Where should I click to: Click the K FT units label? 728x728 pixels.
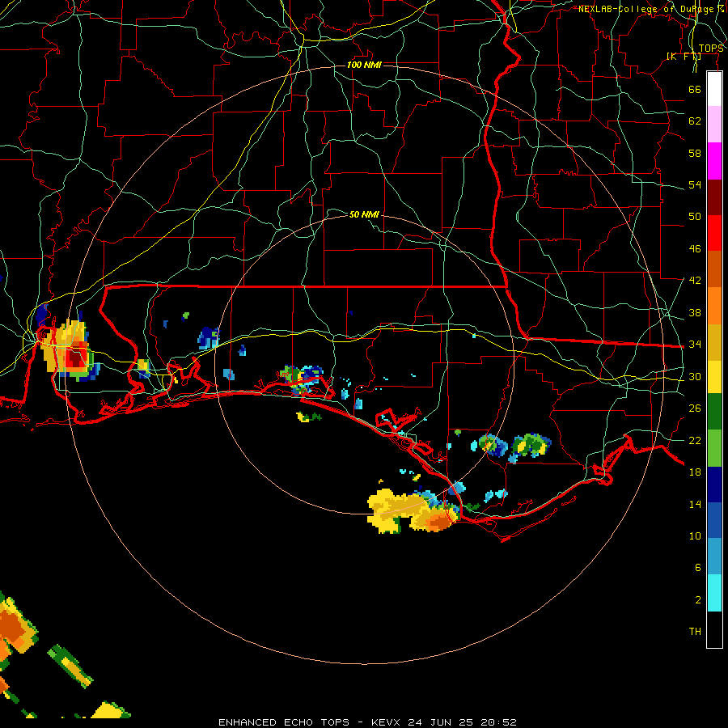[x=684, y=56]
